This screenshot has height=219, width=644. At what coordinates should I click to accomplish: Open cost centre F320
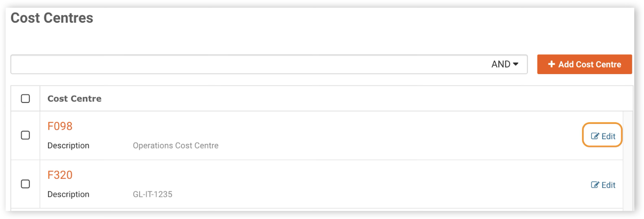tap(60, 175)
